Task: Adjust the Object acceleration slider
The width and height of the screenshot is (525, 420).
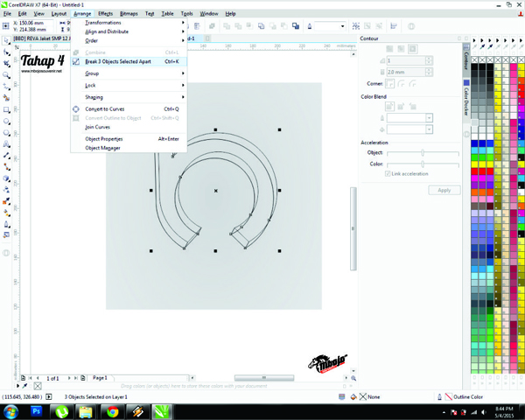Action: 423,152
